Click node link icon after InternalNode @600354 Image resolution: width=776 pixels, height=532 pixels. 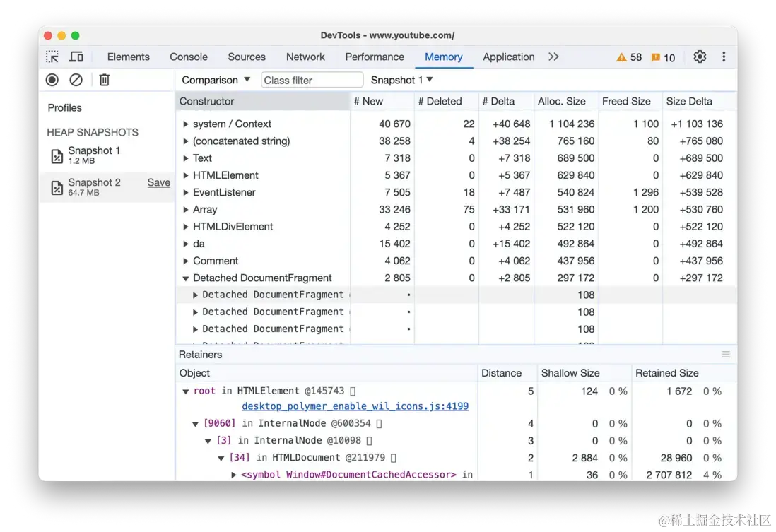coord(379,424)
